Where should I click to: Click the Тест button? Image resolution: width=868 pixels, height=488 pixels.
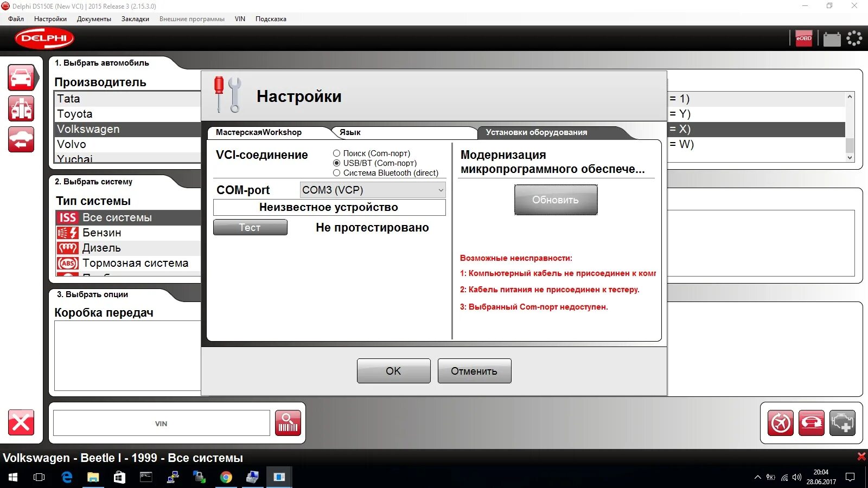pyautogui.click(x=250, y=227)
